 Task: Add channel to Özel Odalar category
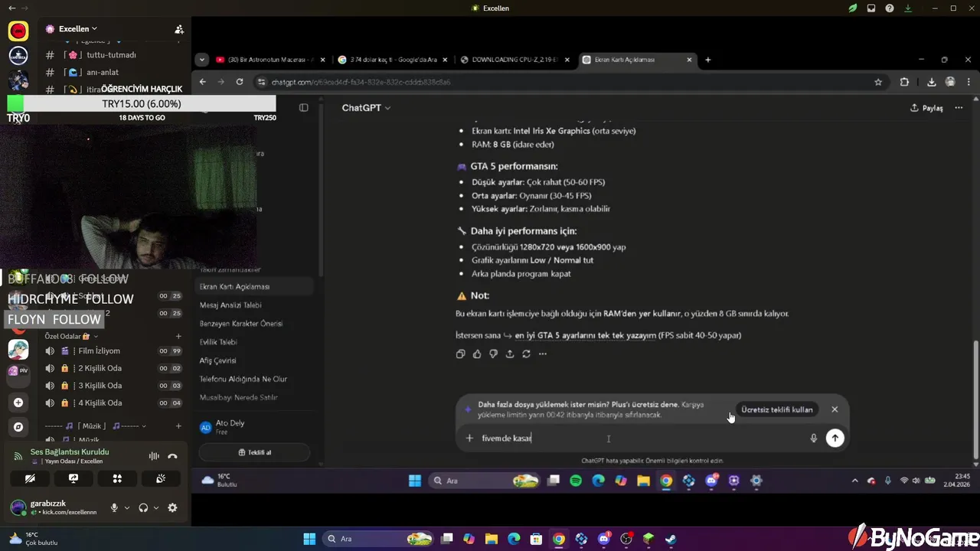pos(178,336)
